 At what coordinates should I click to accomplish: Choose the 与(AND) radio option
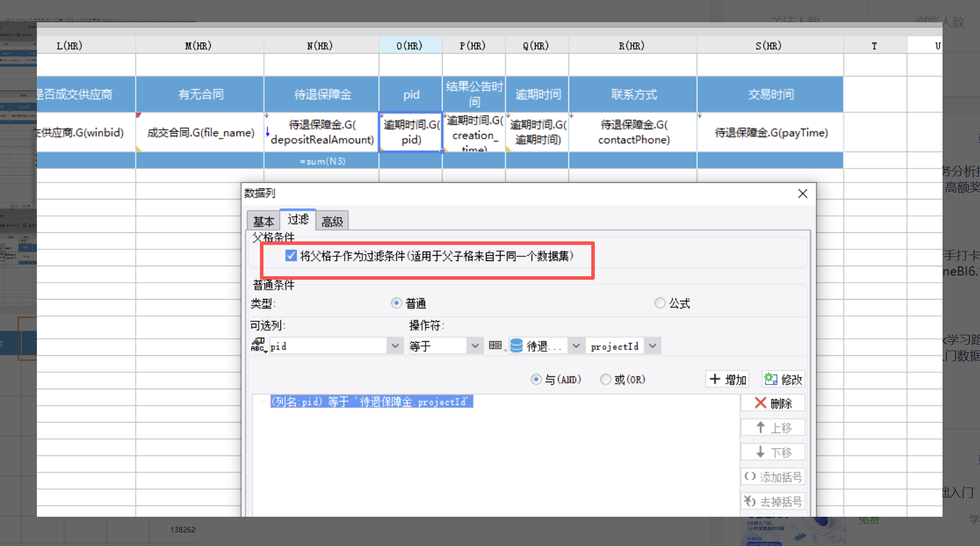point(536,379)
